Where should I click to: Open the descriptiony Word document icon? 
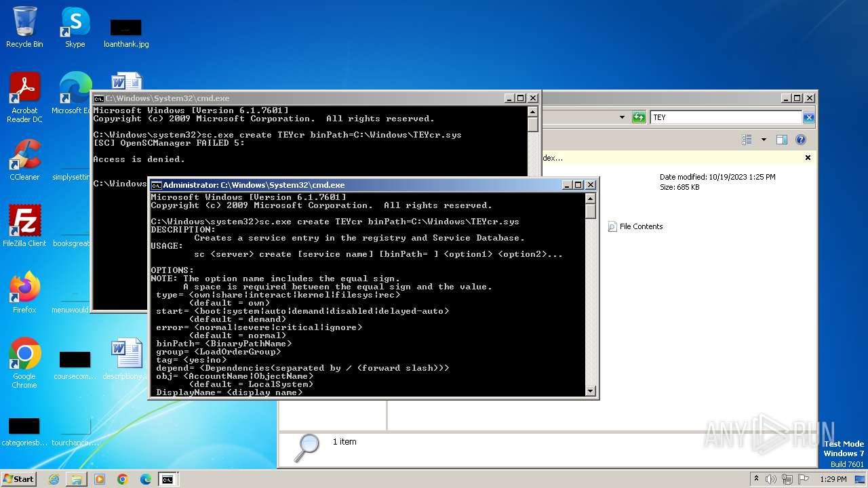[x=126, y=359]
